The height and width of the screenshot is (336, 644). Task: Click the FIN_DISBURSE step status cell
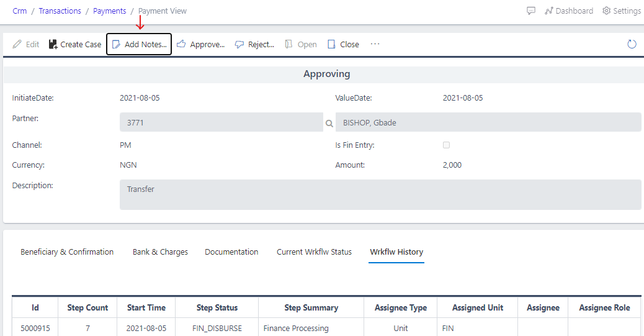pyautogui.click(x=217, y=328)
